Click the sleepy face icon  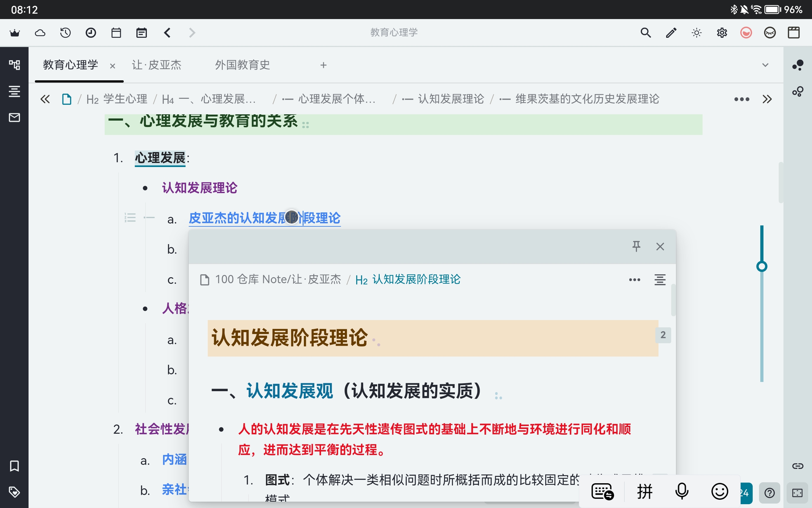(x=770, y=33)
